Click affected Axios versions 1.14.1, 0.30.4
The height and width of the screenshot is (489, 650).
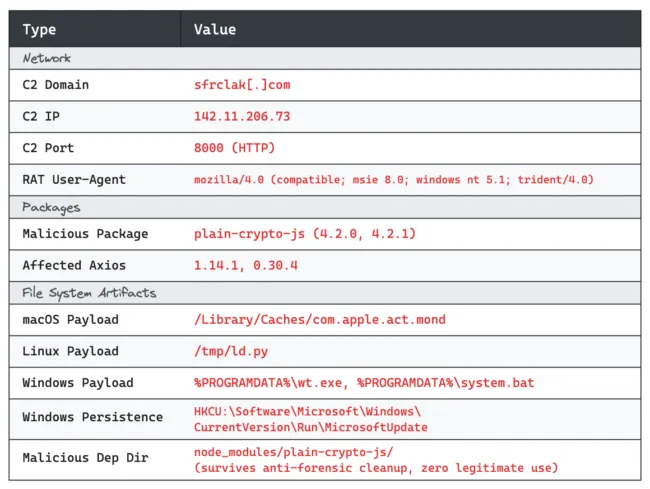(x=246, y=265)
